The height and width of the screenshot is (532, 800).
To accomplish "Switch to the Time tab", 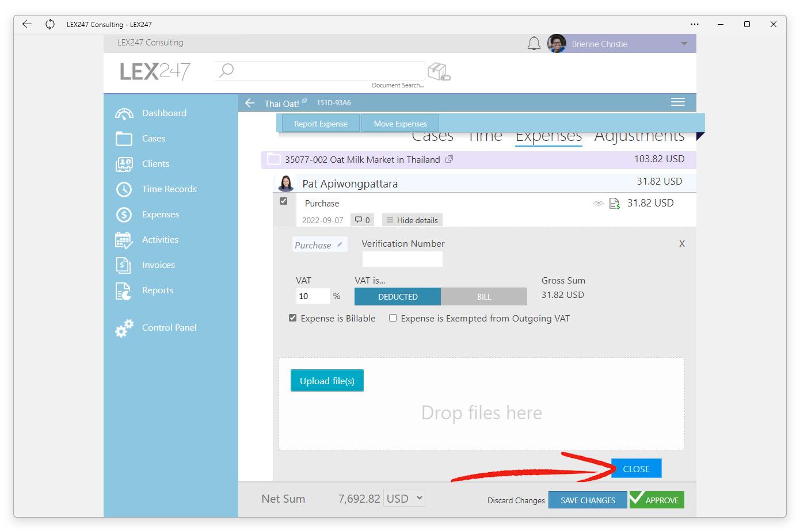I will point(485,137).
